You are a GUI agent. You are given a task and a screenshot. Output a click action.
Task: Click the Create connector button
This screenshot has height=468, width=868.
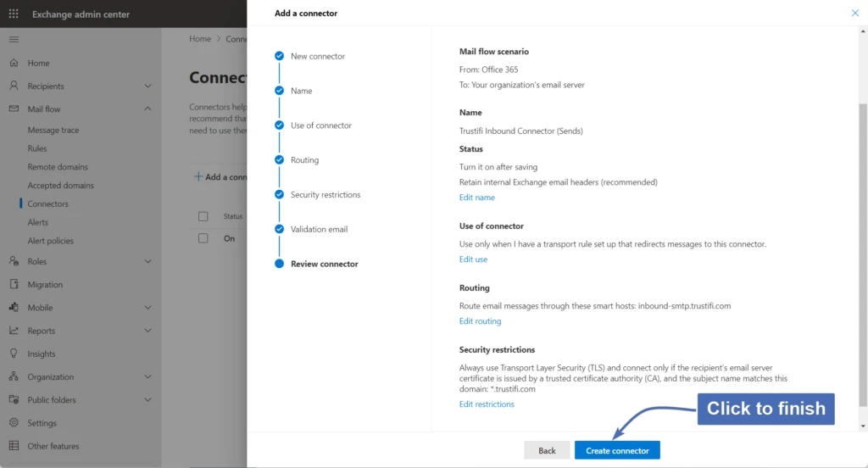617,450
